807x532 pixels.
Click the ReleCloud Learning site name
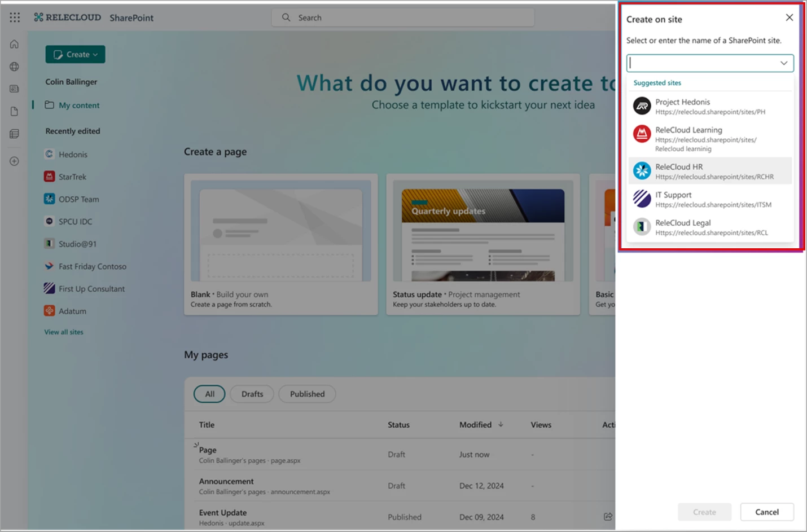(x=688, y=130)
